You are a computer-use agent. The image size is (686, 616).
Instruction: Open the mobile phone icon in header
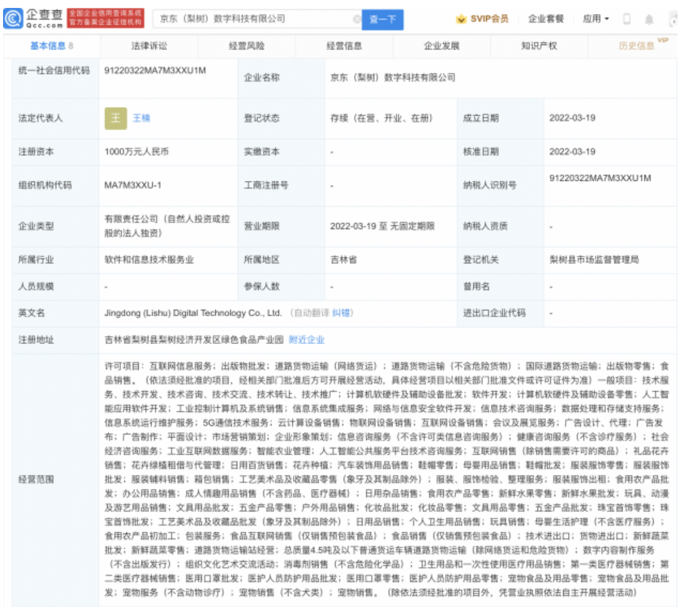pos(627,19)
